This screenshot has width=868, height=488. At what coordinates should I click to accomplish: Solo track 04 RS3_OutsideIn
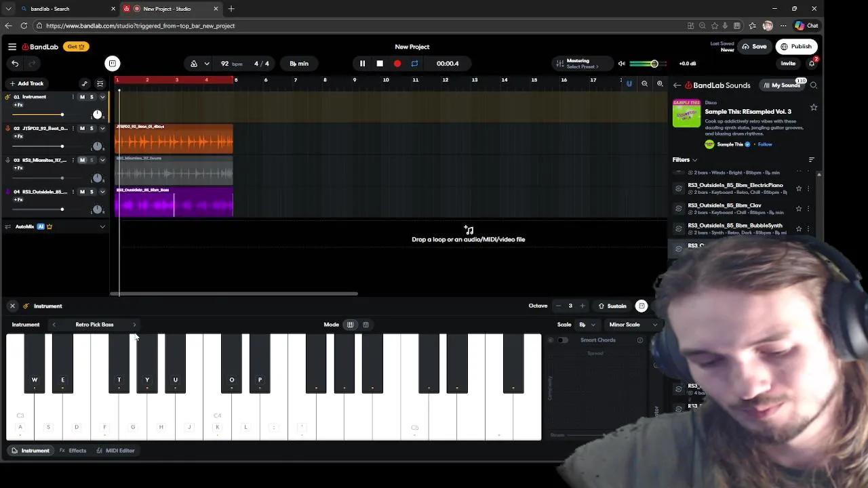(92, 192)
